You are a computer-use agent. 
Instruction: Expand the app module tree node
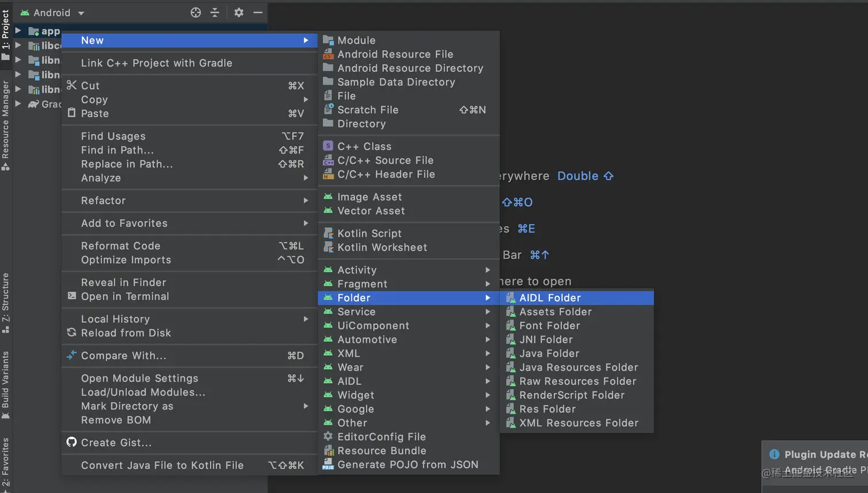click(18, 30)
